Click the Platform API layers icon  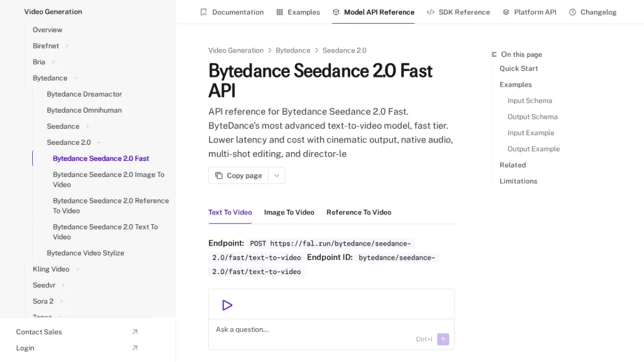pyautogui.click(x=506, y=12)
